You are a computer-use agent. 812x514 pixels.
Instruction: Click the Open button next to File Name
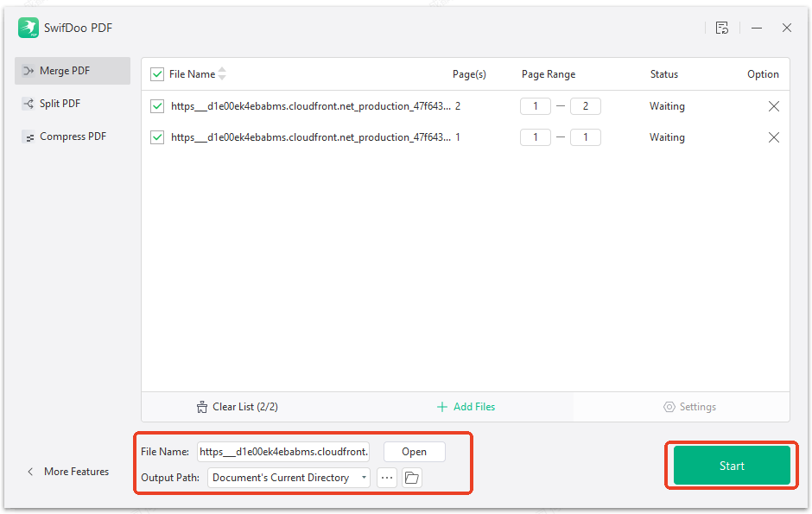point(414,451)
